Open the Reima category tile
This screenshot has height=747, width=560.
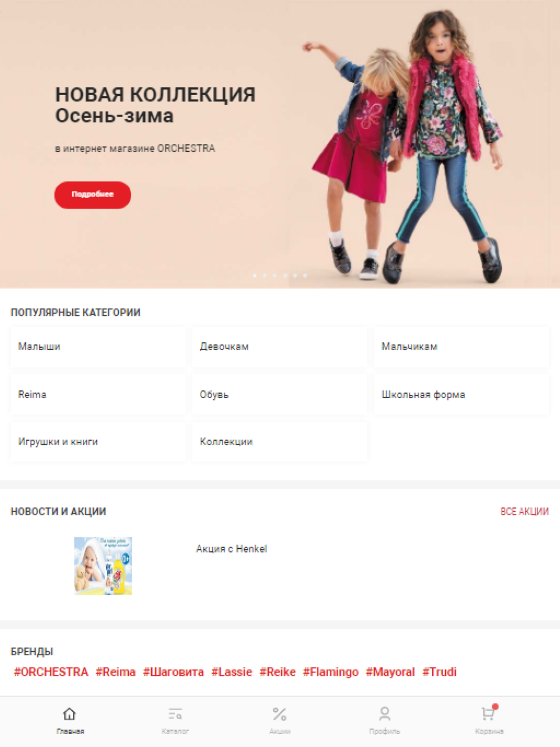[98, 394]
